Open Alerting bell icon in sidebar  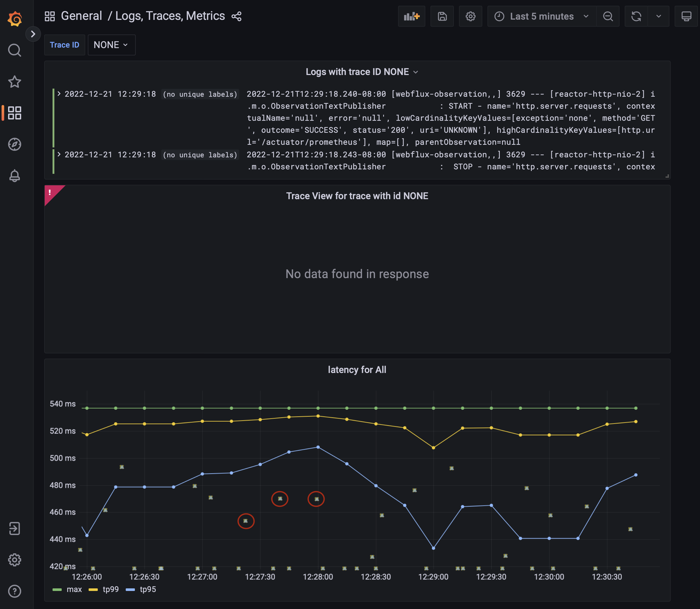click(x=15, y=176)
